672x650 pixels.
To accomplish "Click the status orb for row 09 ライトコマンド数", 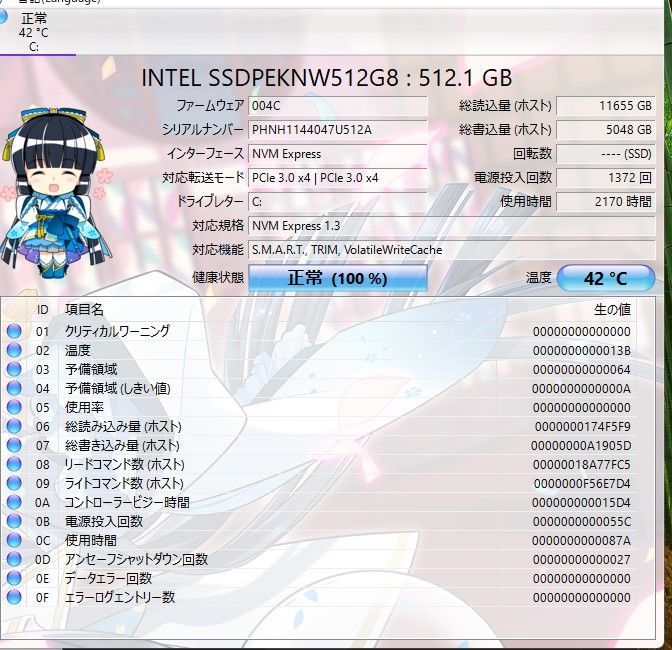I will [14, 483].
